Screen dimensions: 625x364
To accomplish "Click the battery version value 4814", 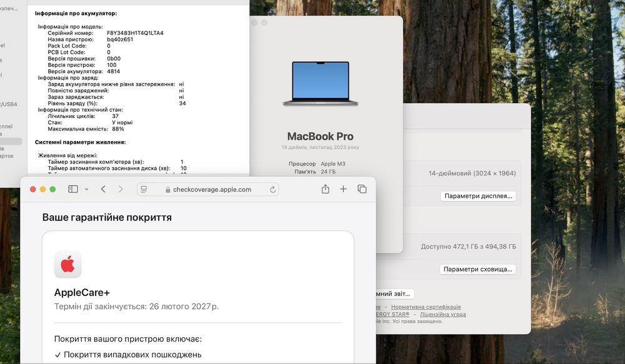I will point(113,71).
